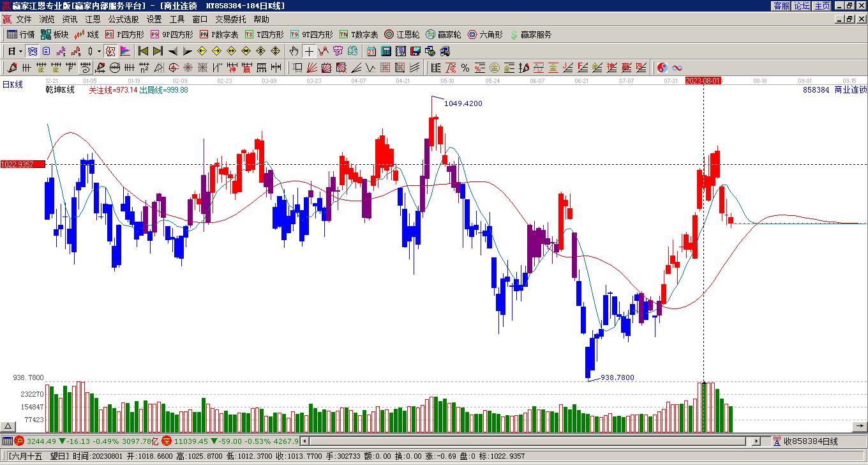The width and height of the screenshot is (868, 465).
Task: Open the P数字表 tool
Action: click(219, 34)
